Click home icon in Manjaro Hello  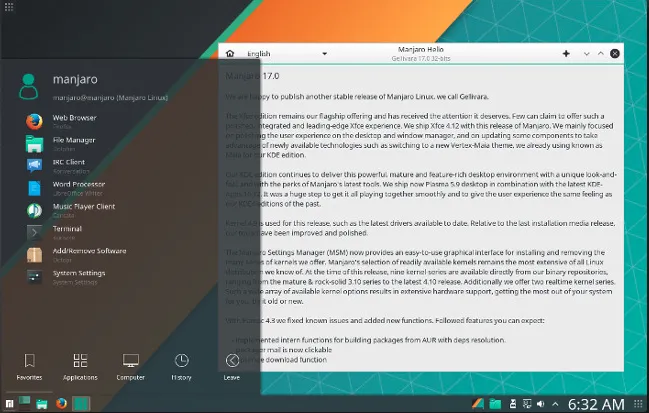230,53
